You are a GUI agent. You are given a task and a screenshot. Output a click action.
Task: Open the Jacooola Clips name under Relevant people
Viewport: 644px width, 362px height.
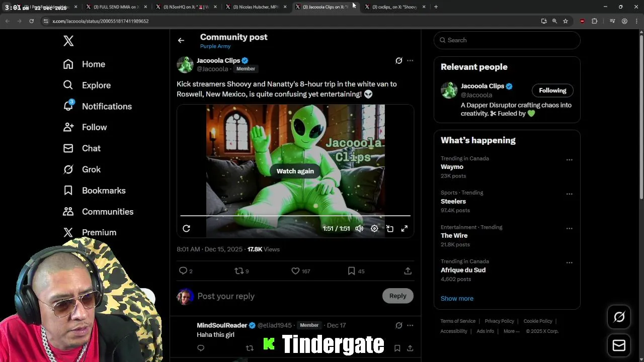pyautogui.click(x=482, y=86)
